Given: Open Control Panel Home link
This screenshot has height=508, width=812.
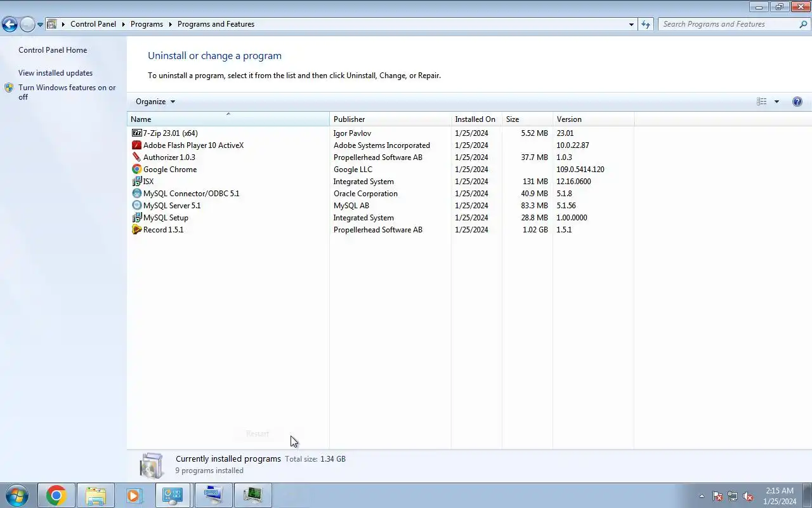Looking at the screenshot, I should point(53,50).
